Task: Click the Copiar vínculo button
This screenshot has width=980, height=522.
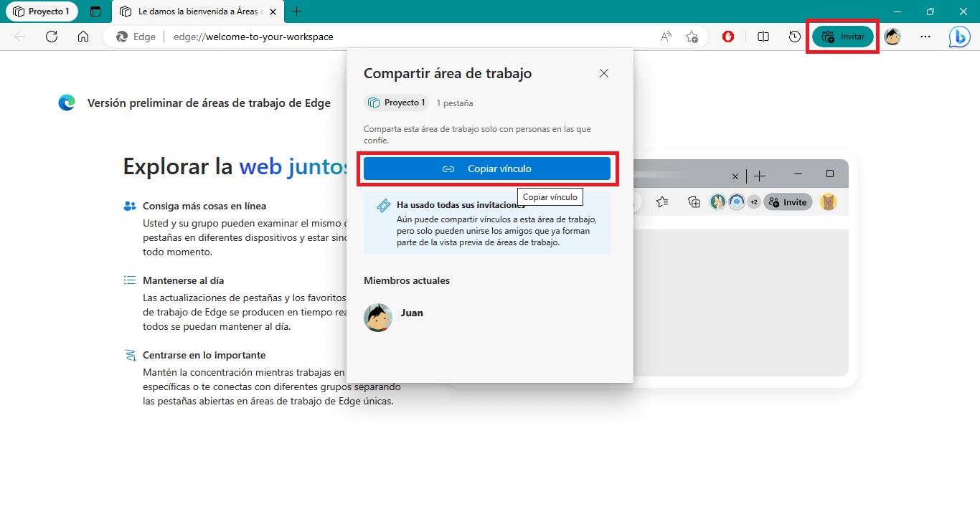Action: (487, 169)
